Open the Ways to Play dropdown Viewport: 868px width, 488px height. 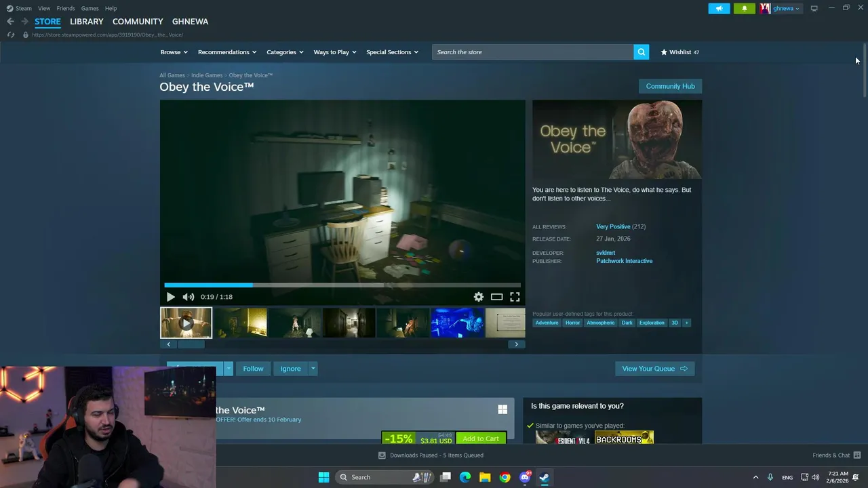[x=335, y=52]
